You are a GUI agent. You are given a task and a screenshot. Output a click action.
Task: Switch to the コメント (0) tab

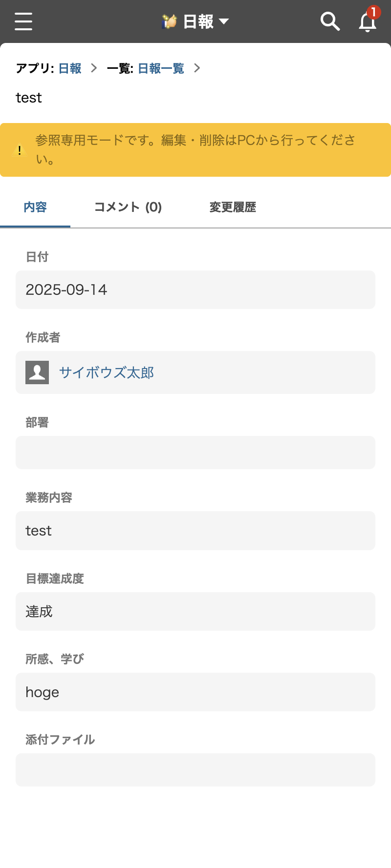(128, 207)
